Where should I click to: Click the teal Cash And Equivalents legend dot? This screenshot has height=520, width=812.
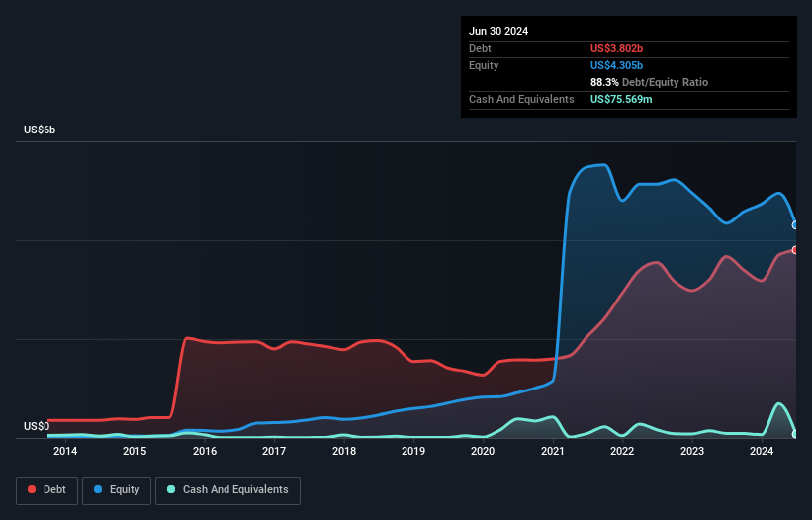click(x=171, y=489)
